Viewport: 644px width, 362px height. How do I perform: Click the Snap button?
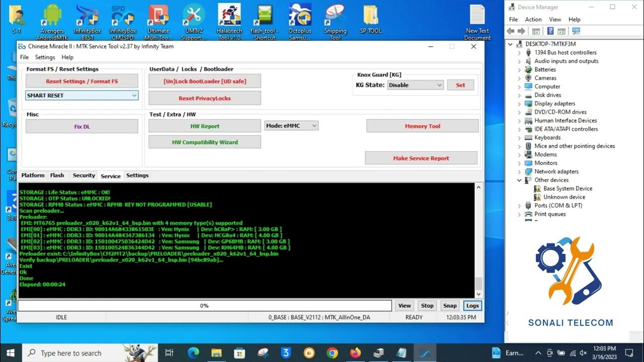click(x=450, y=305)
